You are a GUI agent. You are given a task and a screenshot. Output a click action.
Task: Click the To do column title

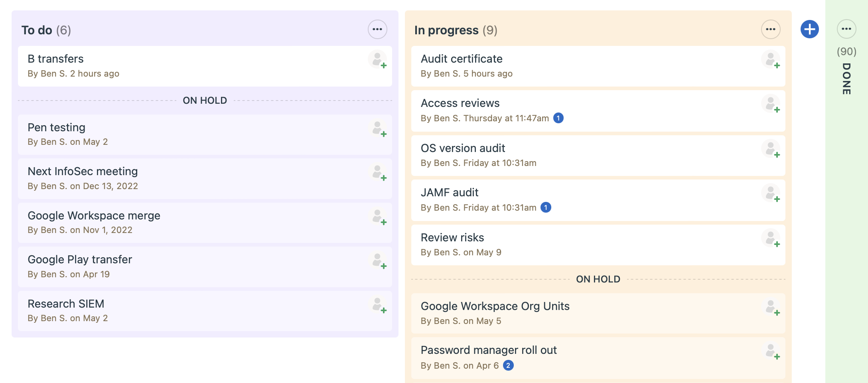point(37,30)
